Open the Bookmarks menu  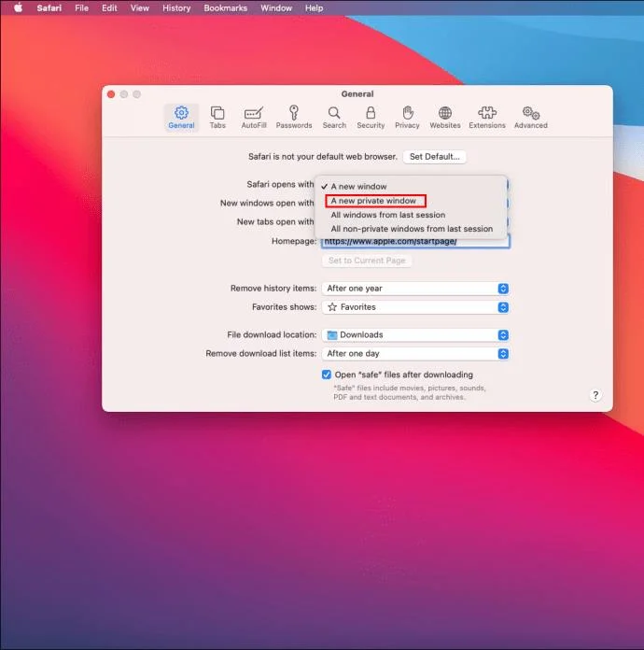pyautogui.click(x=226, y=7)
